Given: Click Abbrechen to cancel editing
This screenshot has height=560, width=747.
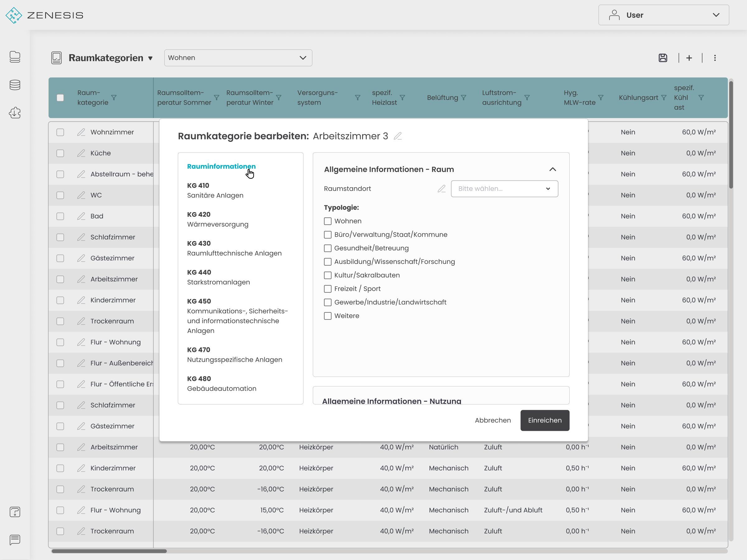Looking at the screenshot, I should (492, 420).
